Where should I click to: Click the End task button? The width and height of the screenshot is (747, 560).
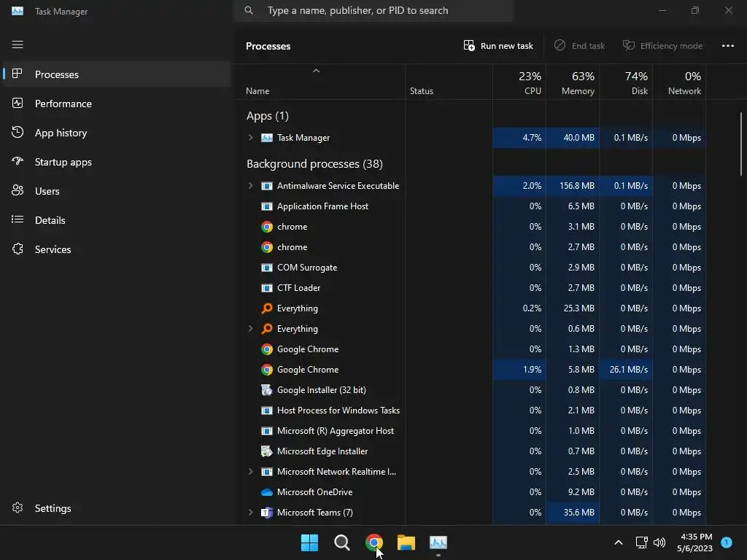click(579, 46)
